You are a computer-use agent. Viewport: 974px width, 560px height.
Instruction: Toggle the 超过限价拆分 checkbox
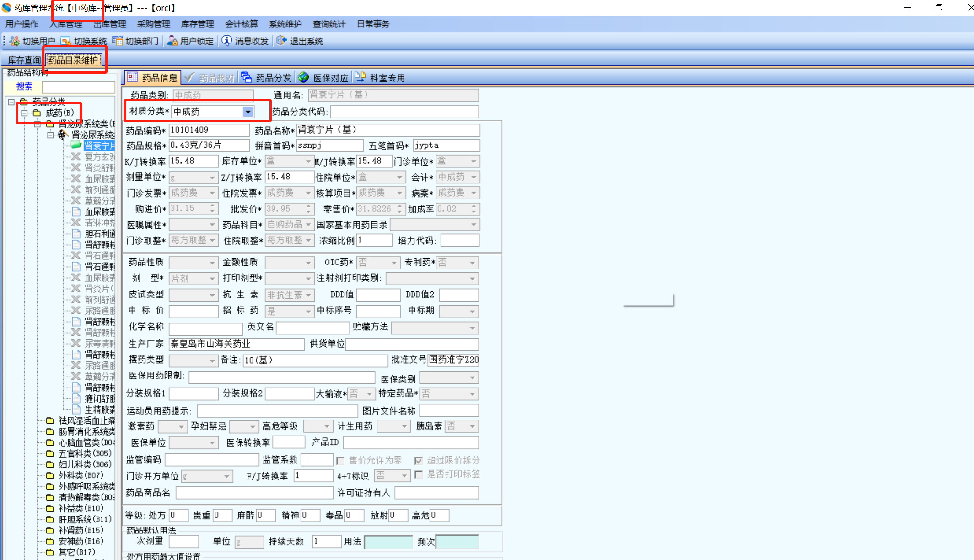(x=419, y=461)
